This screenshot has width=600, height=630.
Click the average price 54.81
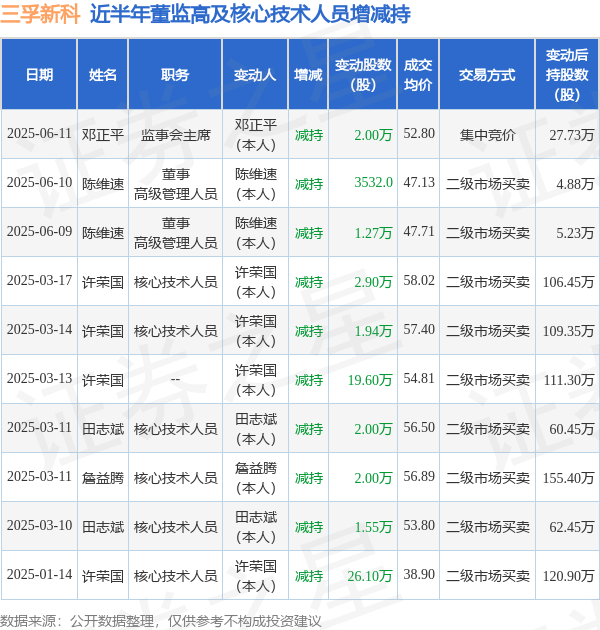click(x=419, y=379)
